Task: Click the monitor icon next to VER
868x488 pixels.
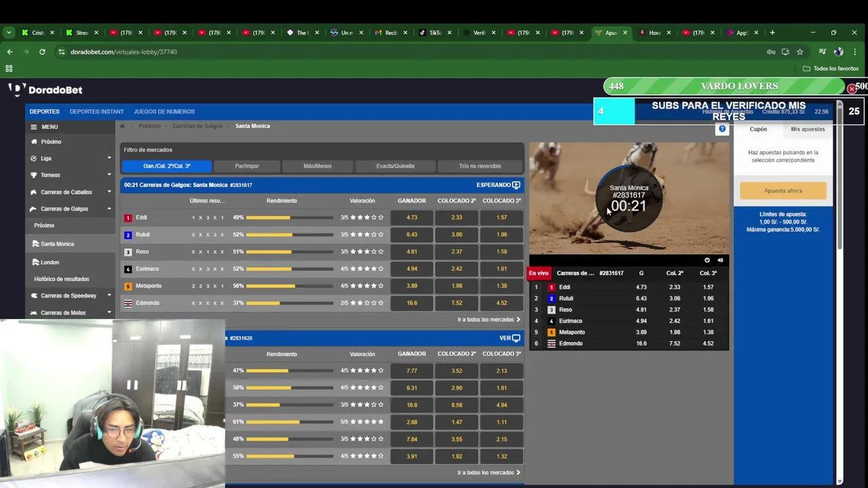Action: (x=516, y=338)
